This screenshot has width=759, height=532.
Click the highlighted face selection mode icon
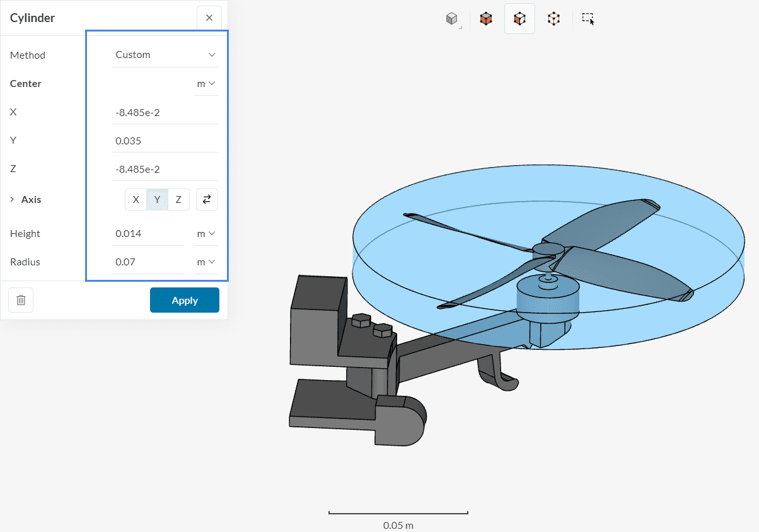(x=519, y=18)
